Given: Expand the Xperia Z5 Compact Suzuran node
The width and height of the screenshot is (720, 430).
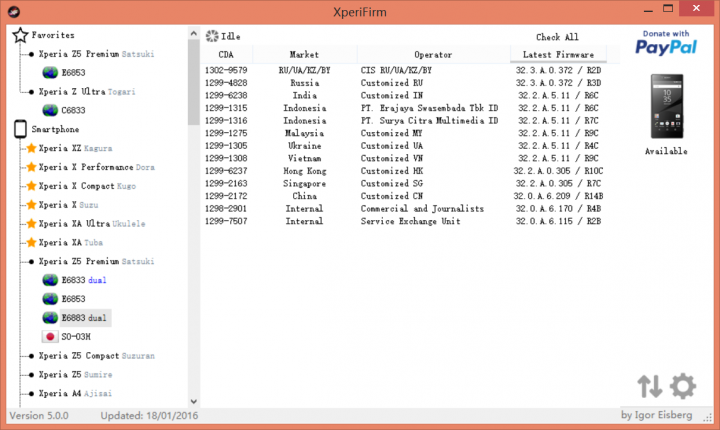Looking at the screenshot, I should 31,356.
